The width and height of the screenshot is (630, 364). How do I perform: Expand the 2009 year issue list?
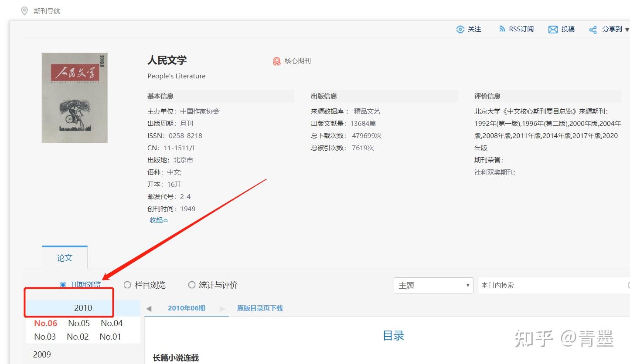click(x=41, y=354)
